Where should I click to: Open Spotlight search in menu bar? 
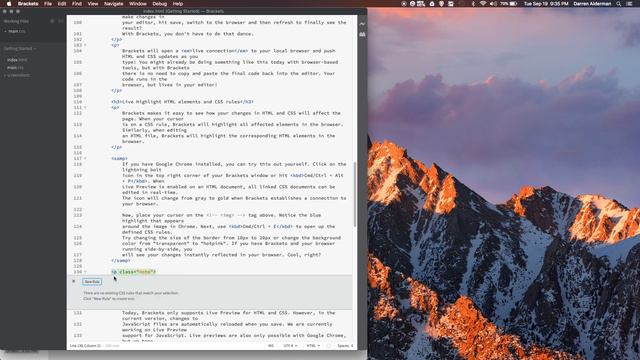tap(618, 4)
